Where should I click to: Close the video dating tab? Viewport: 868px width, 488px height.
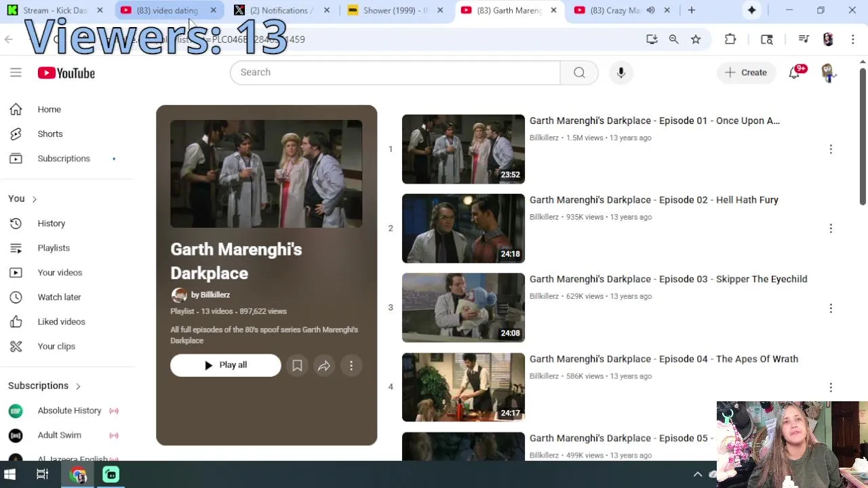coord(214,10)
